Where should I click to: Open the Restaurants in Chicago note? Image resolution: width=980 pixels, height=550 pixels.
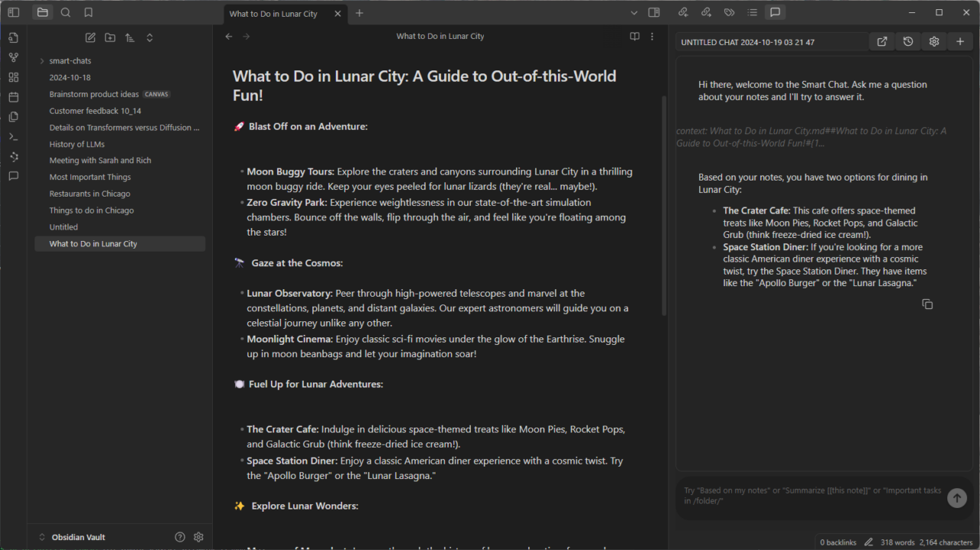pyautogui.click(x=90, y=194)
